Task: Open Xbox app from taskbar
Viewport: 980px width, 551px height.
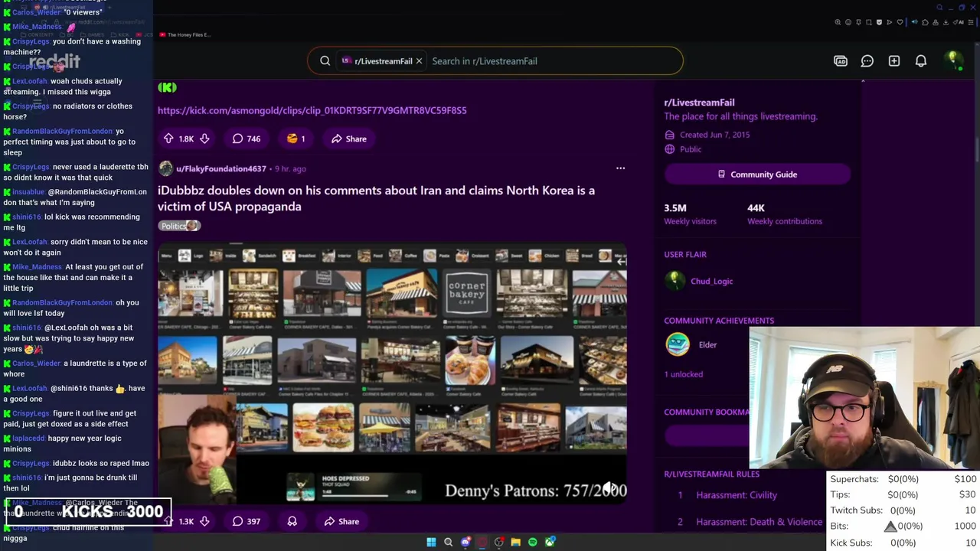Action: [550, 543]
